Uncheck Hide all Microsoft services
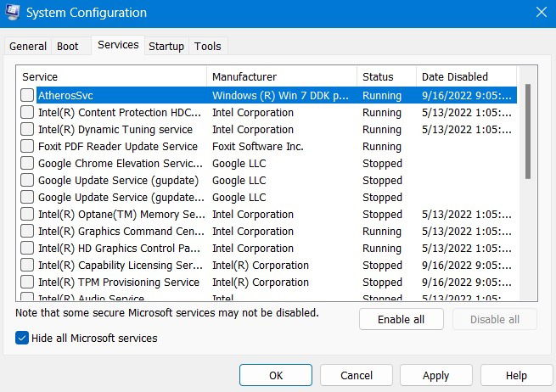The height and width of the screenshot is (392, 556). point(21,338)
